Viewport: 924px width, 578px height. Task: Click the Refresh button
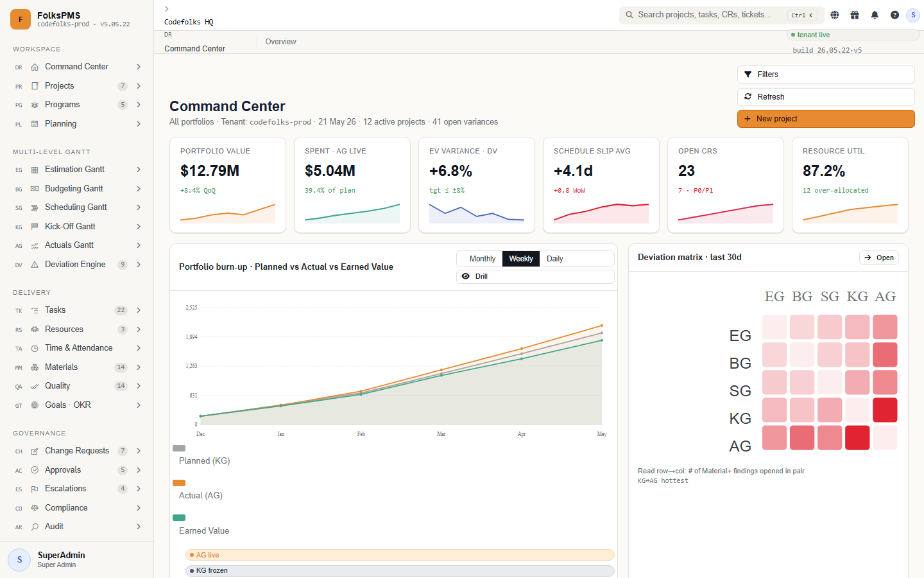point(826,97)
